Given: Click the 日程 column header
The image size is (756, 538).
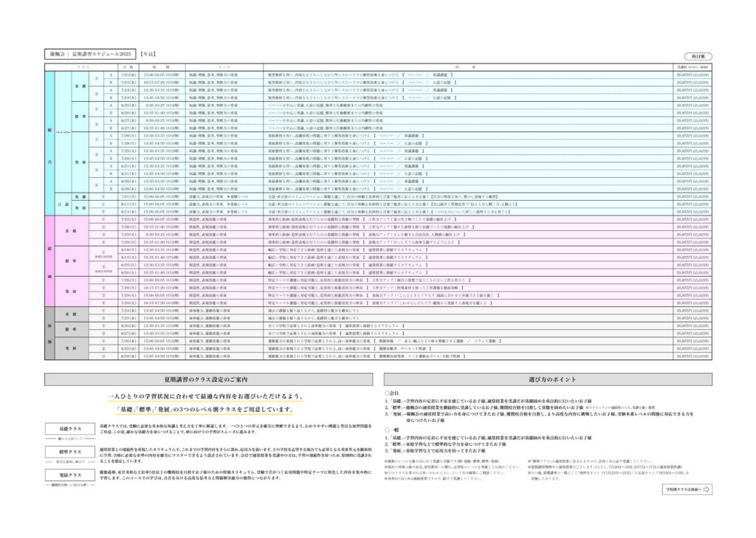Looking at the screenshot, I should click(x=128, y=67).
